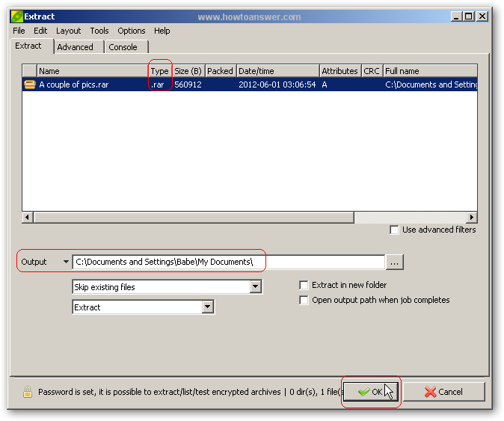Click the Output path input field

click(x=229, y=262)
